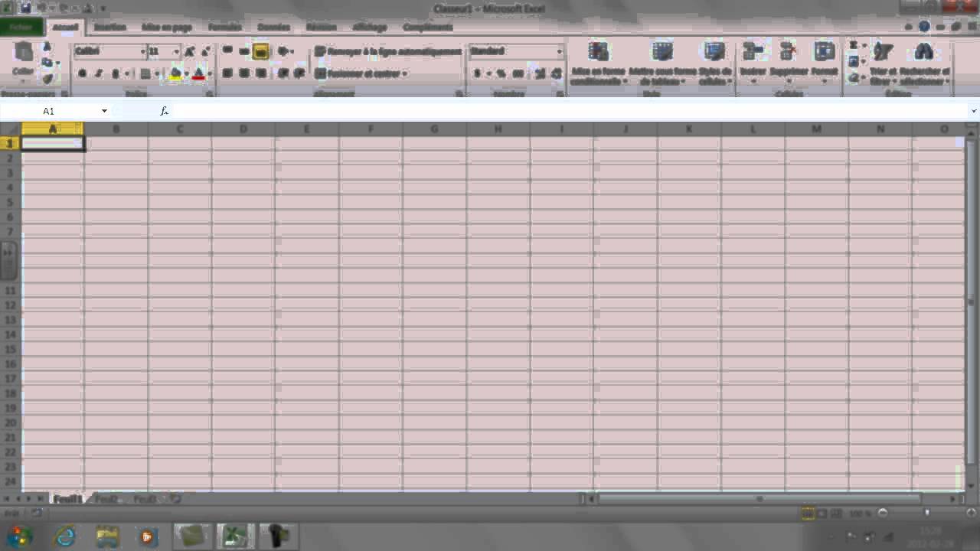Open Mise en forme conditionnelle menu
Viewport: 980px width, 551px height.
pyautogui.click(x=598, y=63)
